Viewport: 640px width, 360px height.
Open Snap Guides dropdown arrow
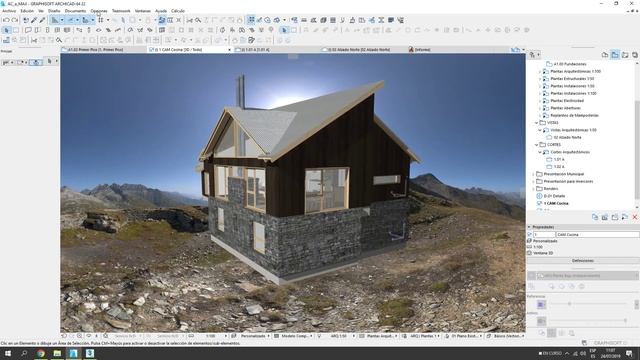coord(77,20)
